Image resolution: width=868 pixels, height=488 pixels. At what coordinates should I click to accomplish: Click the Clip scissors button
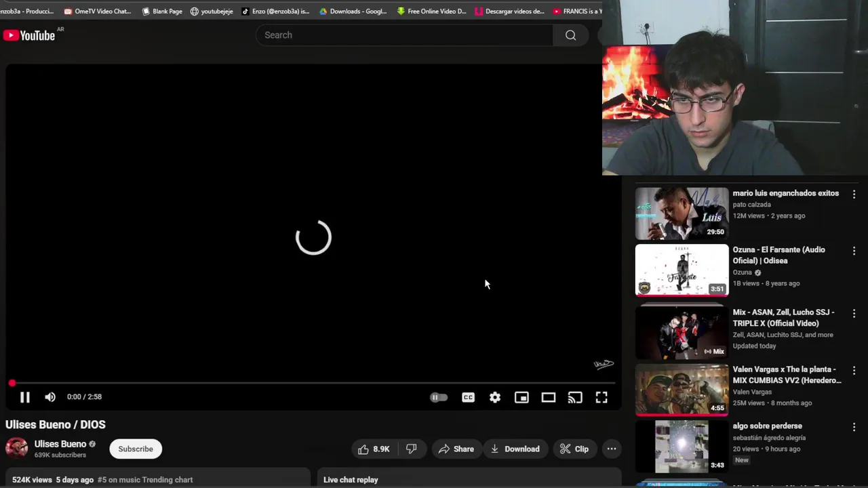point(574,449)
